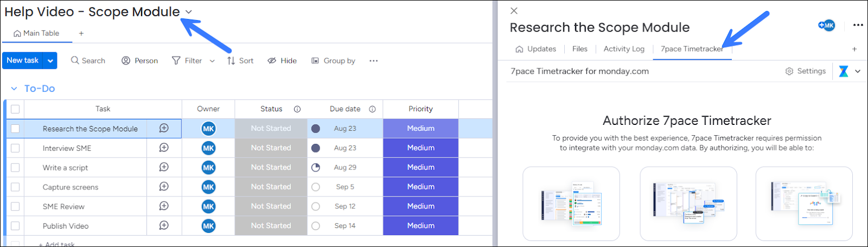Click Not Started status for Capture screens
The height and width of the screenshot is (247, 868).
pos(271,187)
